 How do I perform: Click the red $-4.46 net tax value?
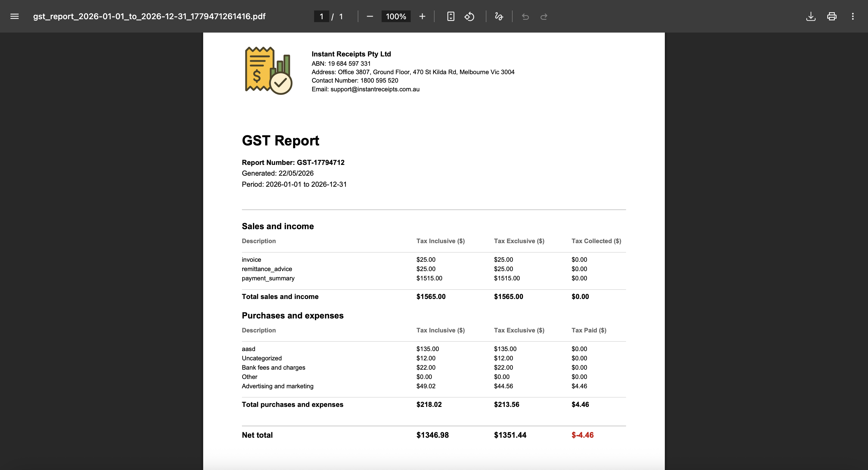pos(583,435)
